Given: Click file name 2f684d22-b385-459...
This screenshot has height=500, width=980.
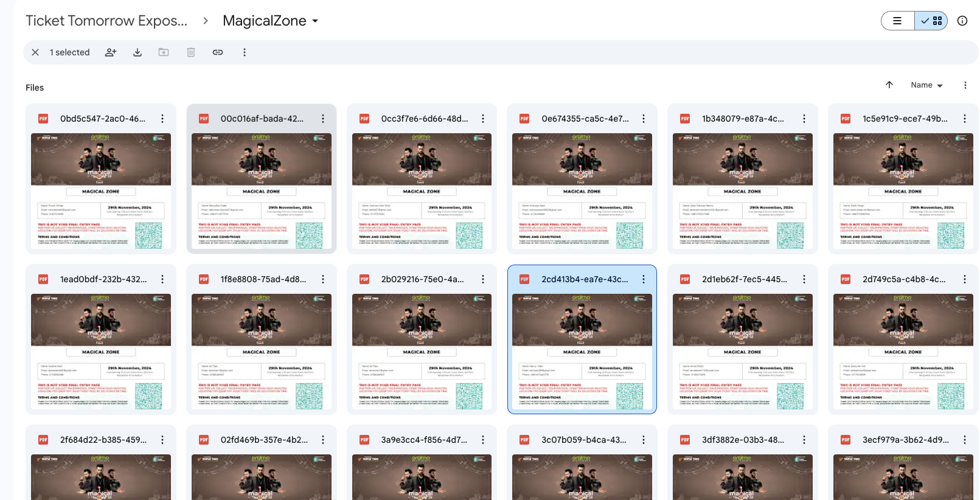Looking at the screenshot, I should 103,440.
